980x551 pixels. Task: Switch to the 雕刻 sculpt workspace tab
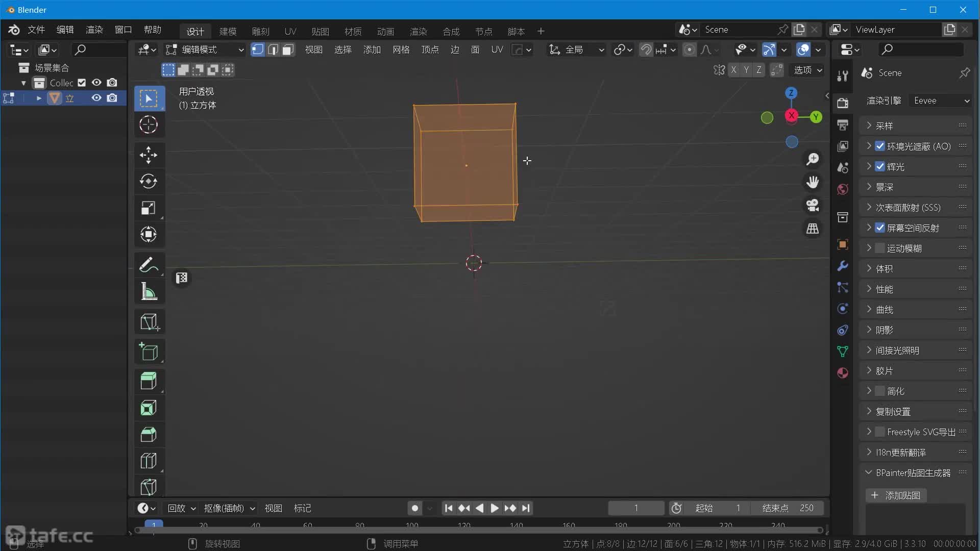point(260,31)
